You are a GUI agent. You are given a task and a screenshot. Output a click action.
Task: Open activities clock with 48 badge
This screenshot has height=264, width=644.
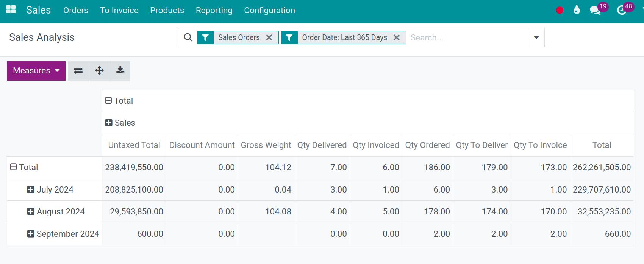625,9
